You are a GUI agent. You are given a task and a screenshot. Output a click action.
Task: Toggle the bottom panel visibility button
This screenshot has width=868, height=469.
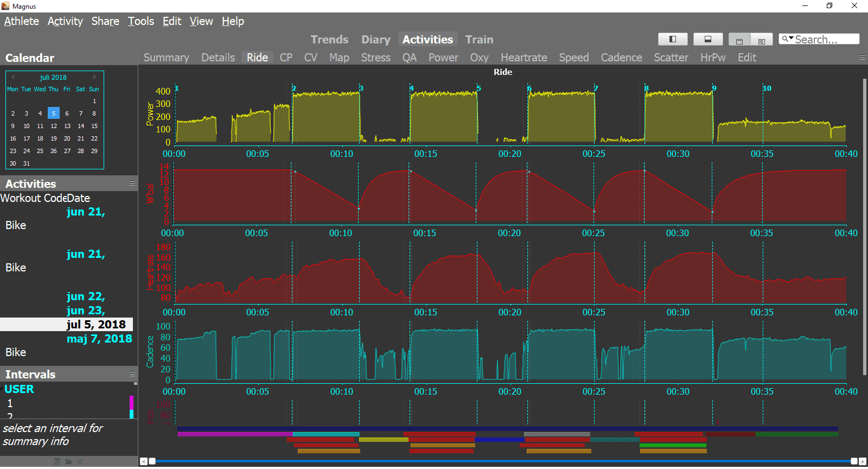[x=708, y=39]
